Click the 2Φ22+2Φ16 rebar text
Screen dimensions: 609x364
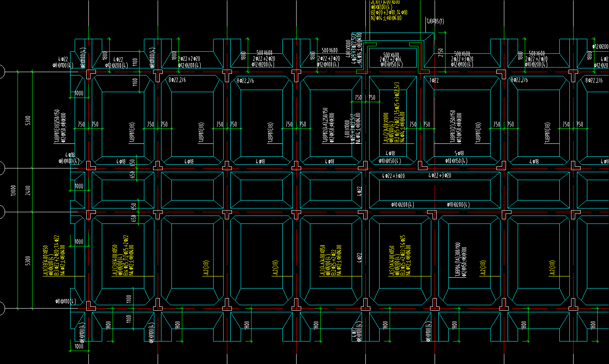point(390,60)
